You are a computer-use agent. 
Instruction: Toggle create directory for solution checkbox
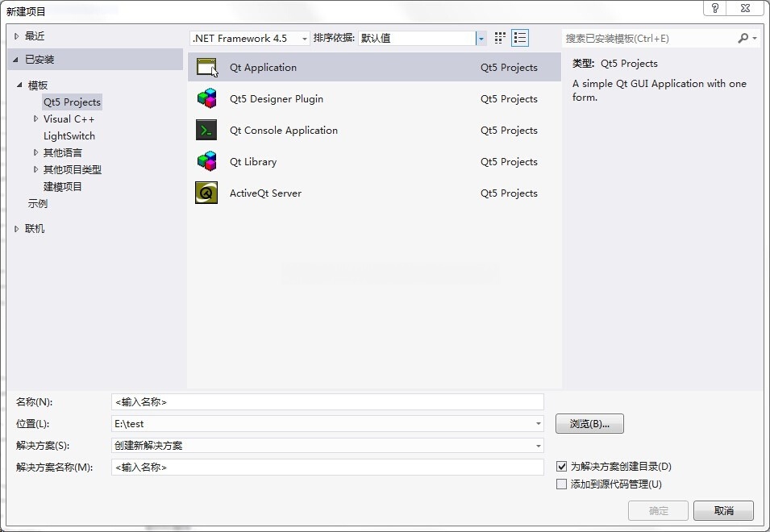click(x=561, y=467)
